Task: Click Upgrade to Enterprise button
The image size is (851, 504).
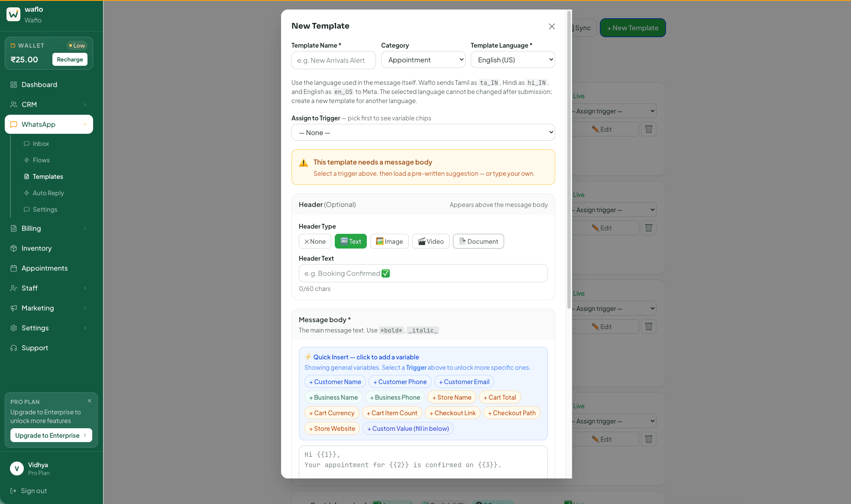Action: pos(51,435)
